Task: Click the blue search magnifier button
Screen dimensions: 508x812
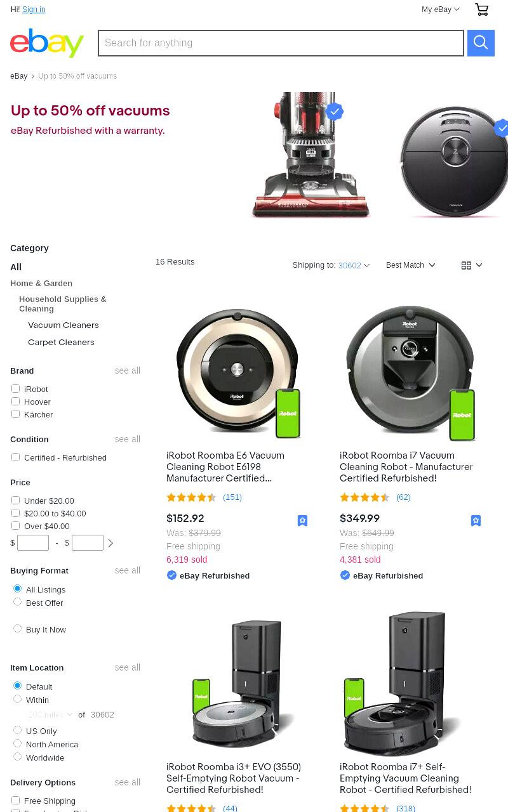Action: coord(481,43)
